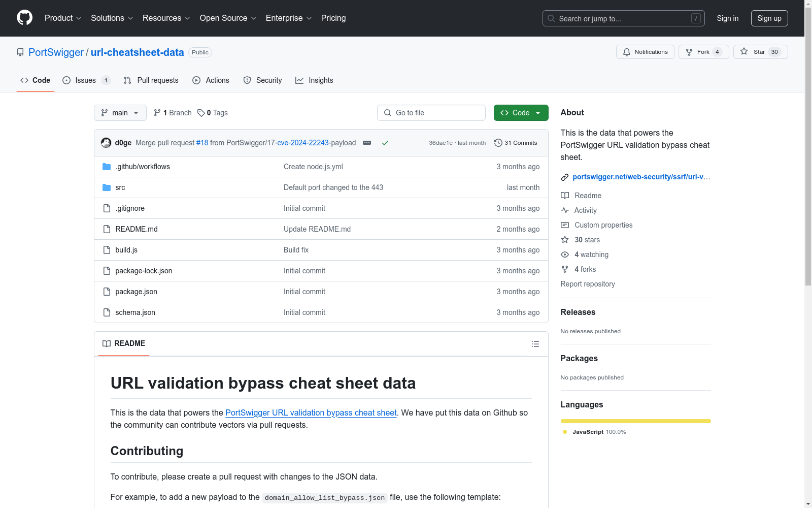Viewport: 812px width, 508px height.
Task: Open the Issues tab
Action: 86,80
